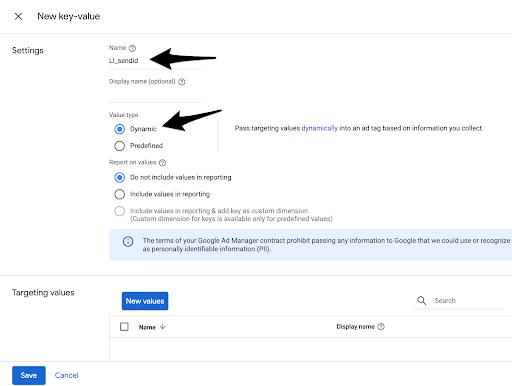Viewport: 512px width, 386px height.
Task: Click info icon in the PII notice
Action: pyautogui.click(x=128, y=242)
